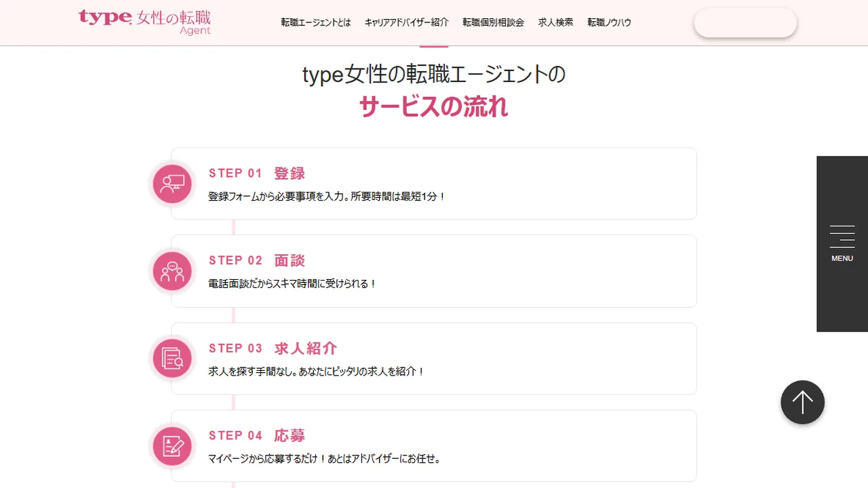Click text 求人を探す手間なし
Viewport: 868px width, 488px height.
point(251,371)
